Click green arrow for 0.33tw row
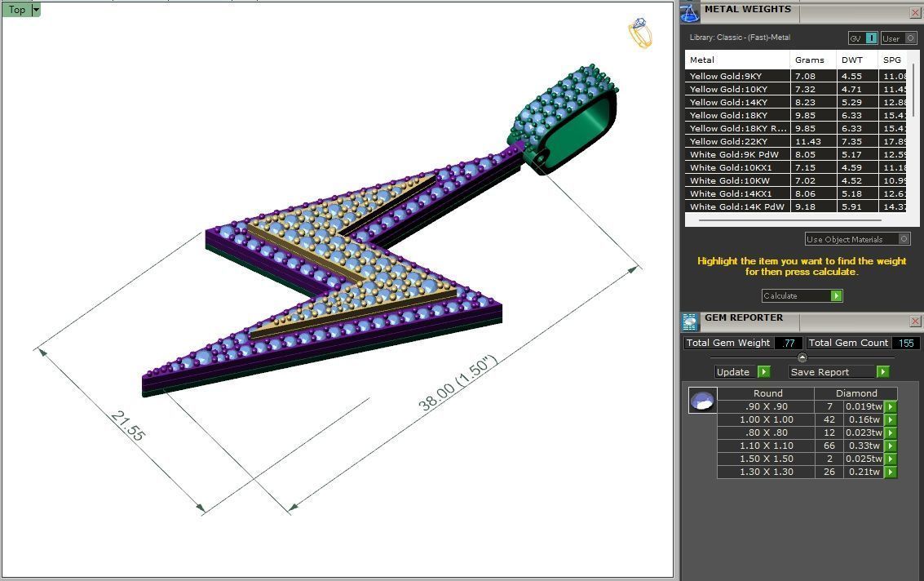This screenshot has width=924, height=581. 891,446
